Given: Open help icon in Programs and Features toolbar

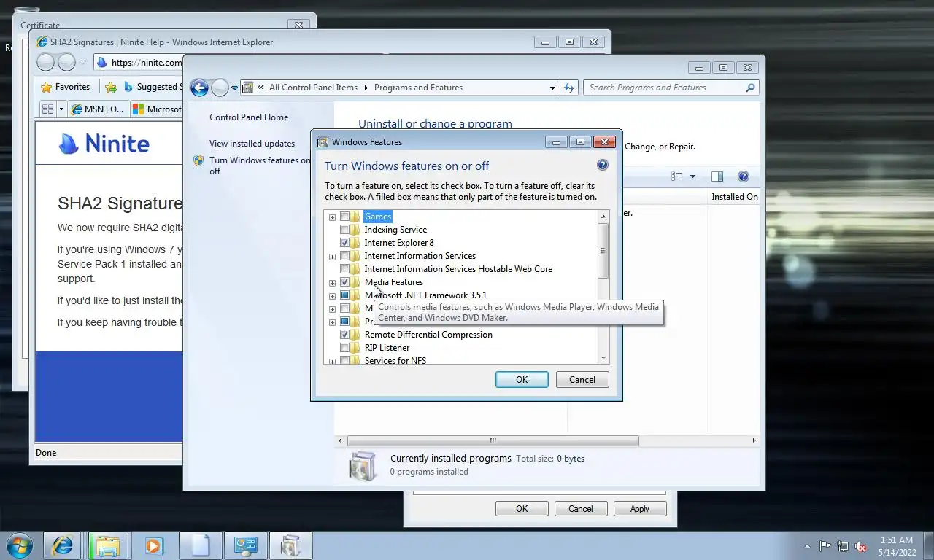Looking at the screenshot, I should (743, 176).
